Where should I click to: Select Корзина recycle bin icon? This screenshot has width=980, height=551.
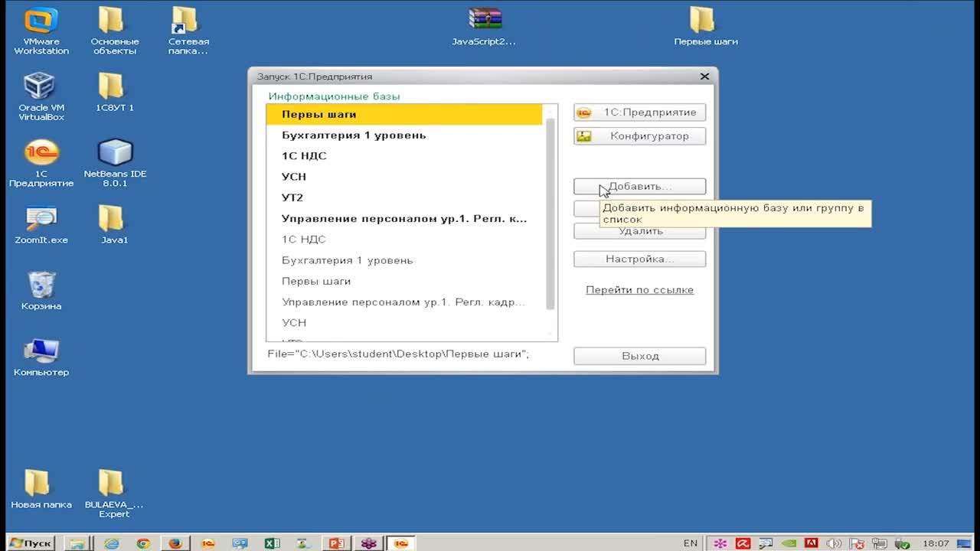(41, 291)
